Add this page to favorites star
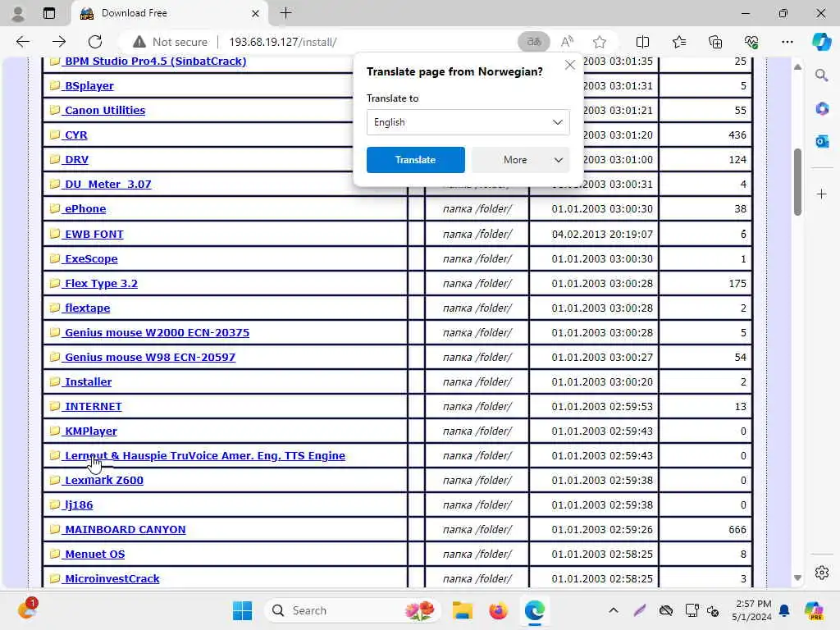Screen dimensions: 840x630 point(600,42)
